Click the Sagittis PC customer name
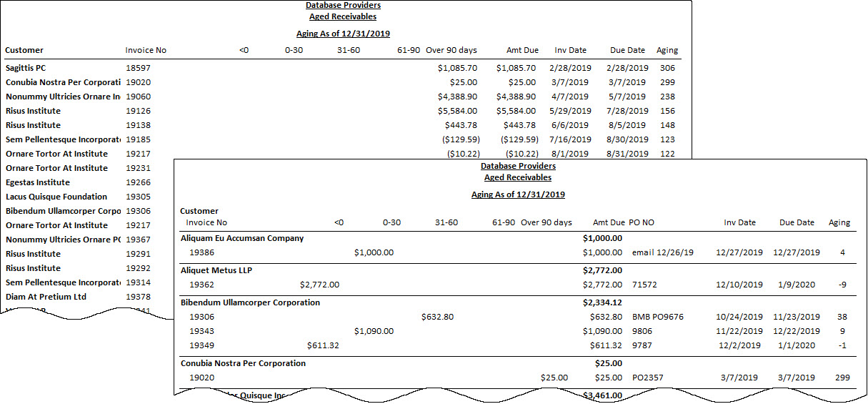Image resolution: width=868 pixels, height=404 pixels. click(26, 68)
